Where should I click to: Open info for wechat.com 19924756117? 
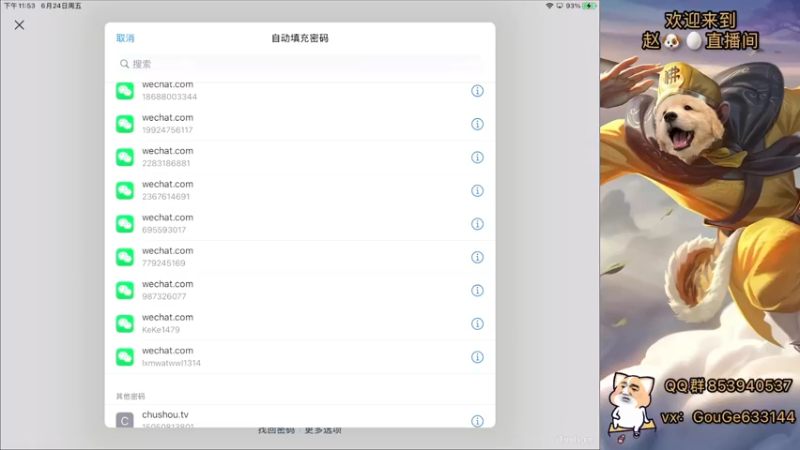[477, 124]
